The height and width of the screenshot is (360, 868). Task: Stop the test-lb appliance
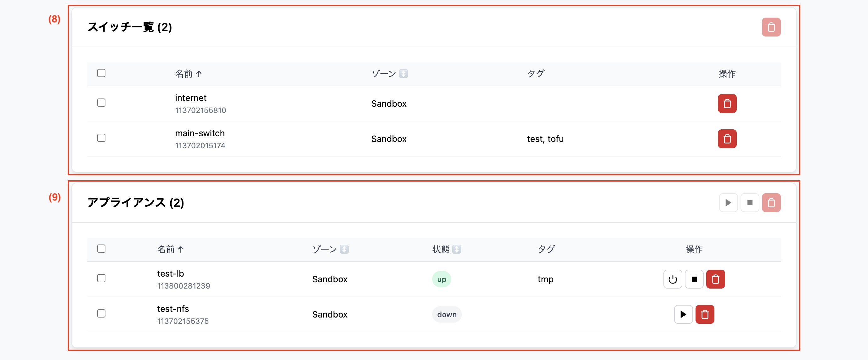[694, 279]
